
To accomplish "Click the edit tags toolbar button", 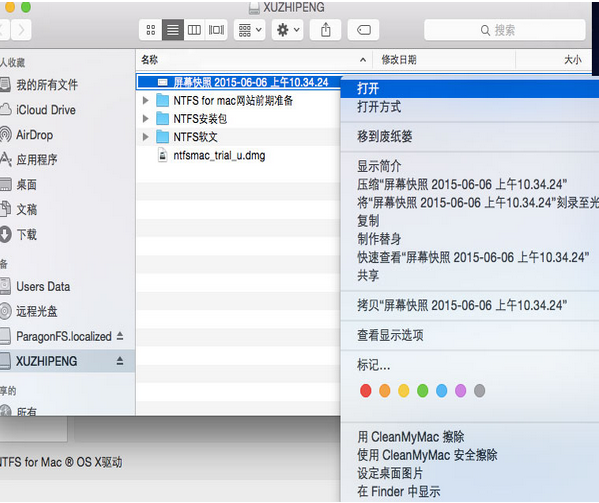I will click(x=363, y=30).
